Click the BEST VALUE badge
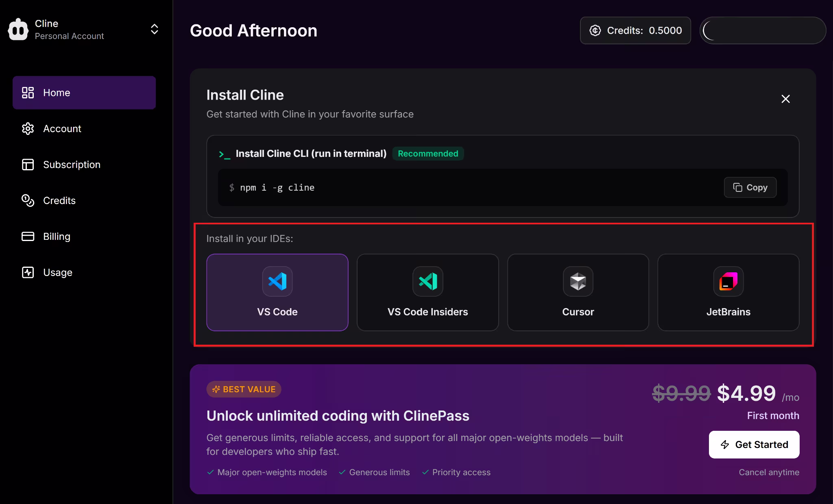Image resolution: width=833 pixels, height=504 pixels. [x=244, y=389]
